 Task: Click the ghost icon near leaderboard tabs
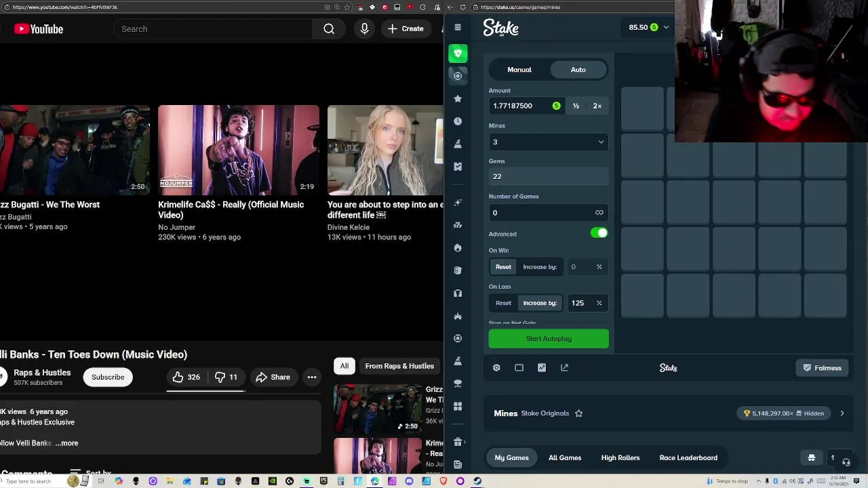click(811, 457)
